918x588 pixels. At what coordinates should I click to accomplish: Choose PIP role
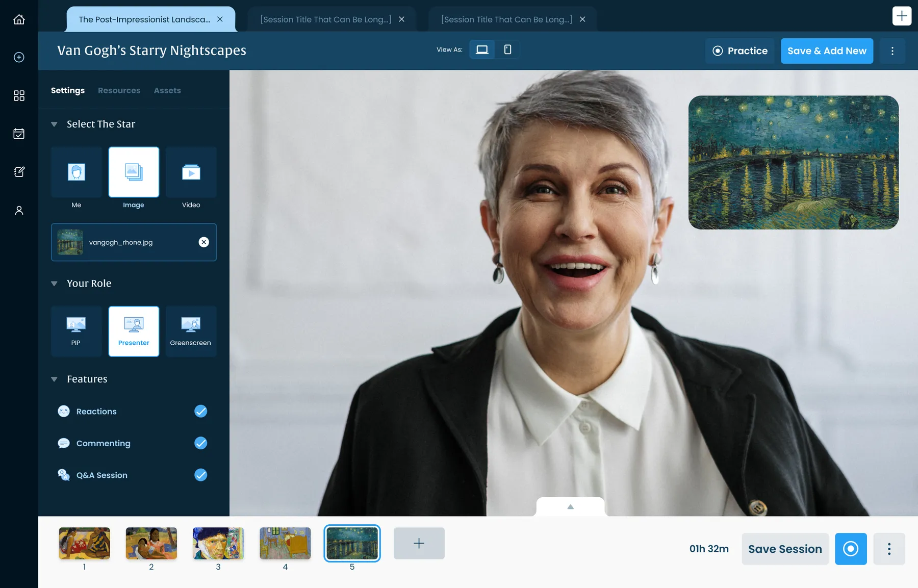(76, 331)
